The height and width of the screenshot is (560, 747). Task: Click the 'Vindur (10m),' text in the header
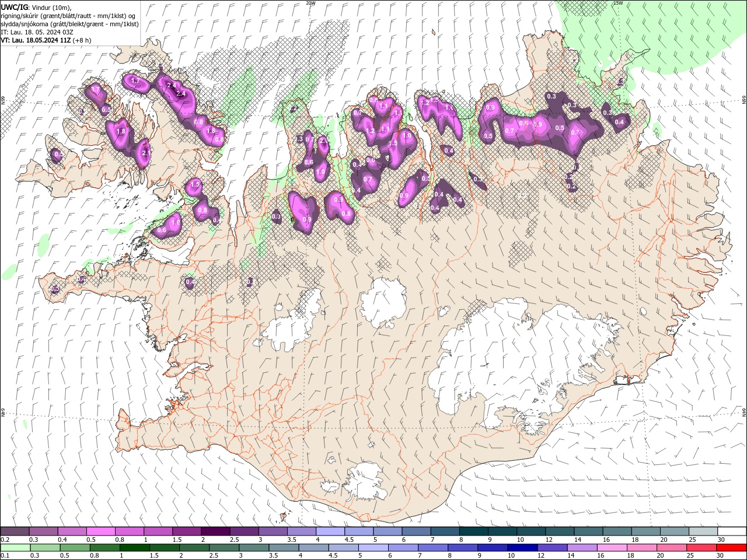point(51,7)
